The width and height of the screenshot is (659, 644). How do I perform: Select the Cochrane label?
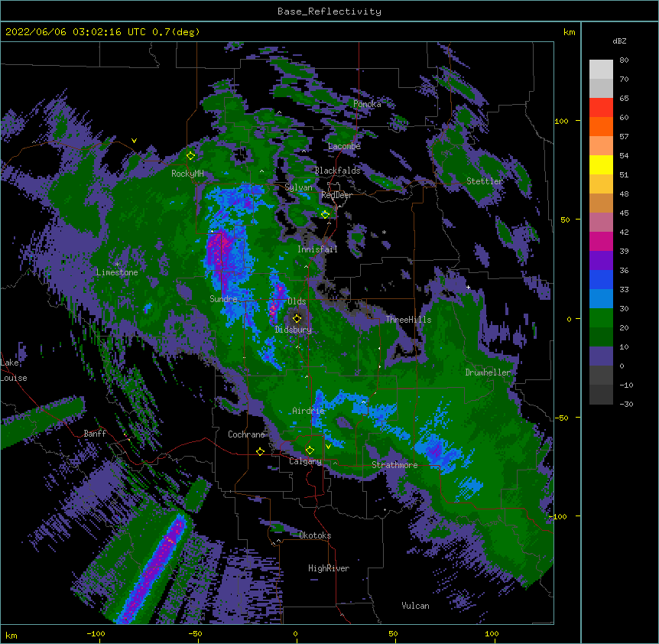(x=246, y=434)
